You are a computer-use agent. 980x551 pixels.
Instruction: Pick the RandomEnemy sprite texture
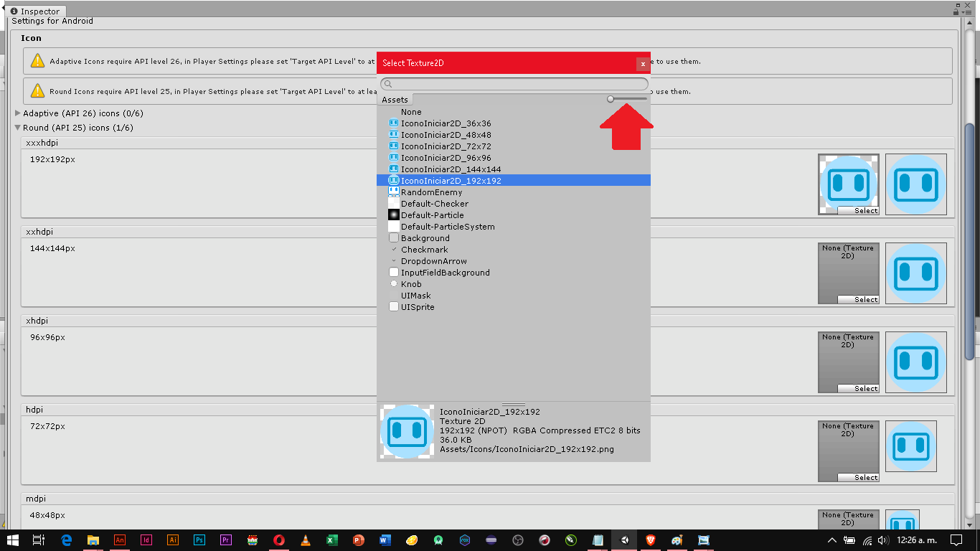coord(431,192)
